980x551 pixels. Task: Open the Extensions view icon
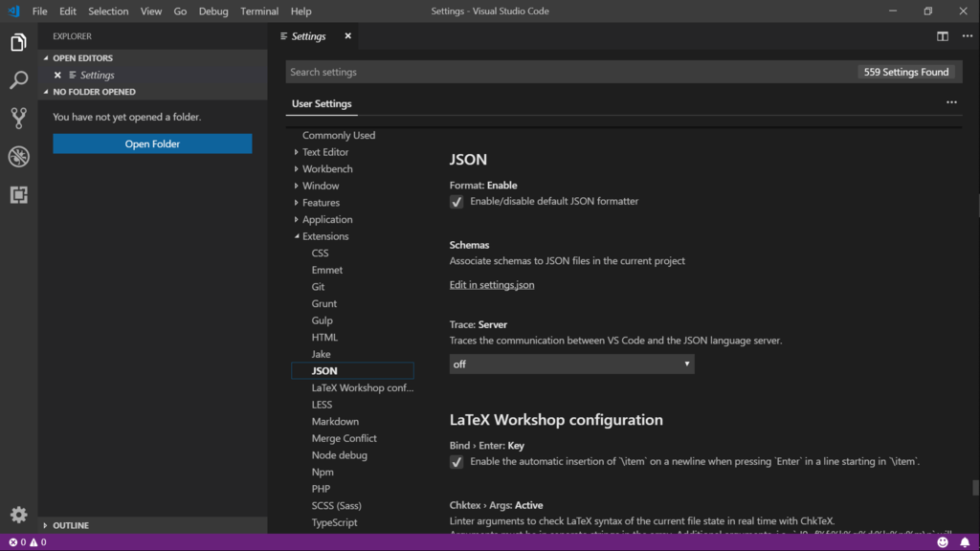point(19,195)
